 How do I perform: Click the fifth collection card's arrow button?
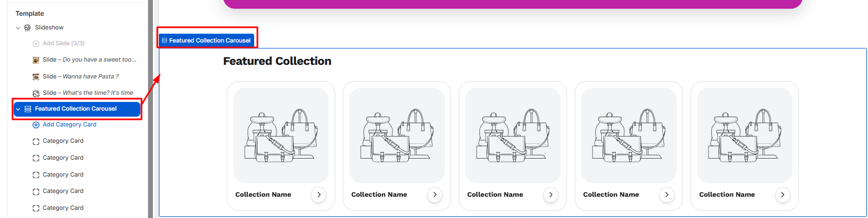783,195
